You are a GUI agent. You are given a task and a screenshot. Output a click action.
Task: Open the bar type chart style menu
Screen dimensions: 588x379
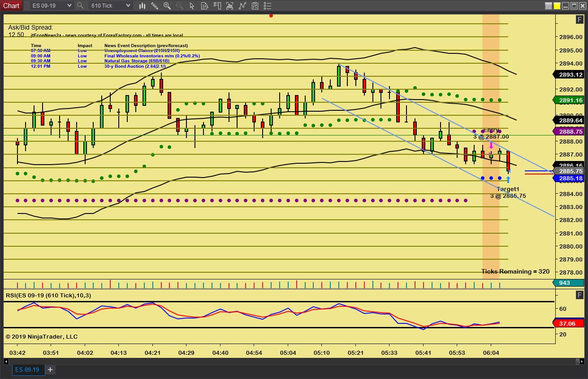tap(143, 6)
